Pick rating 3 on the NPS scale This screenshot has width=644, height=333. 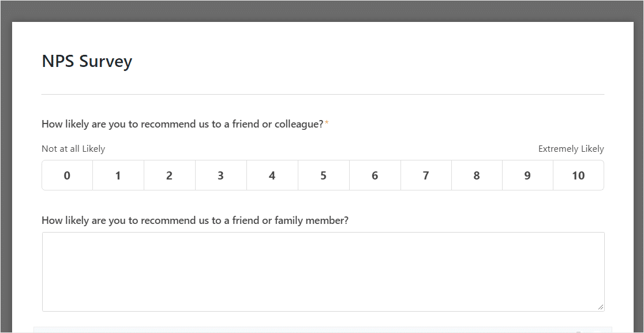coord(221,175)
